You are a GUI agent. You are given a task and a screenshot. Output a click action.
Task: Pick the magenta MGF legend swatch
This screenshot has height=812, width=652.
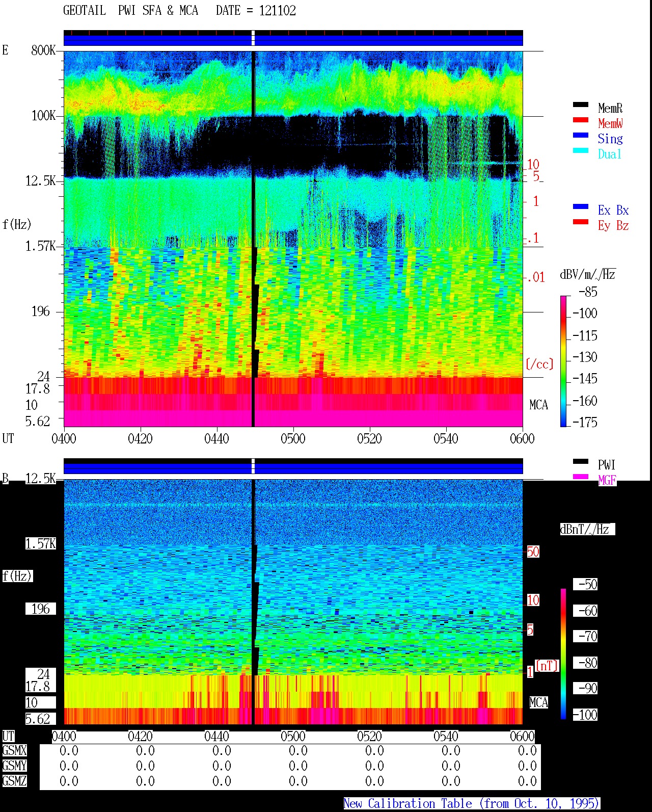pos(581,477)
